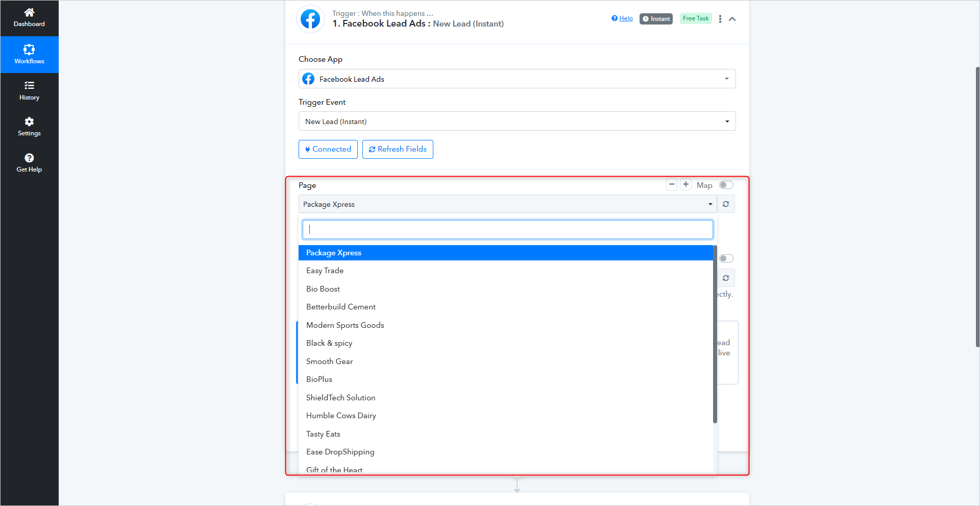The height and width of the screenshot is (506, 980).
Task: Click the Facebook logo in trigger header
Action: (310, 19)
